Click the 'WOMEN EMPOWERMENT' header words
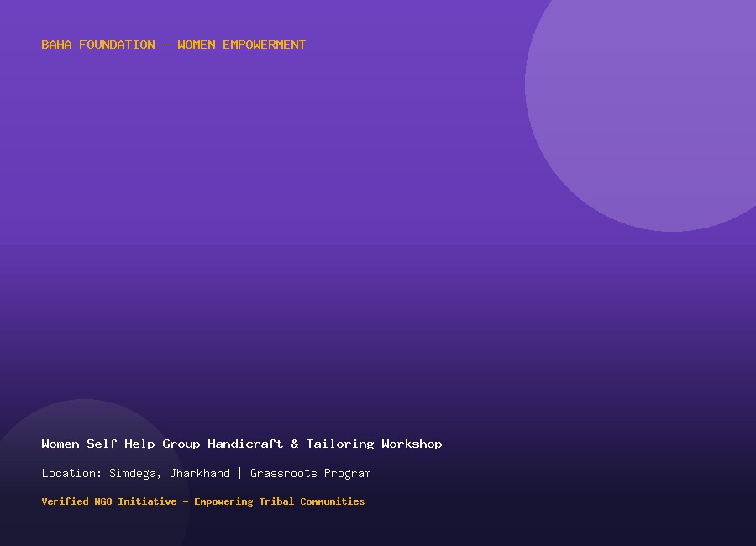Screen dimensions: 756x546 click(x=242, y=45)
